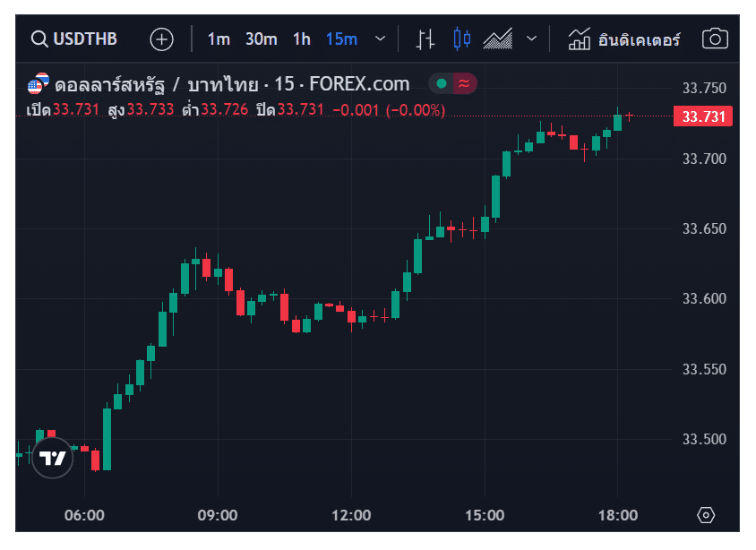Click the current price label 33.731
This screenshot has height=550, width=756.
[703, 116]
